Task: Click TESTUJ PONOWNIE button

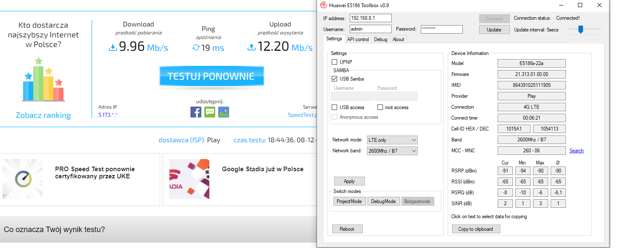Action: point(211,76)
